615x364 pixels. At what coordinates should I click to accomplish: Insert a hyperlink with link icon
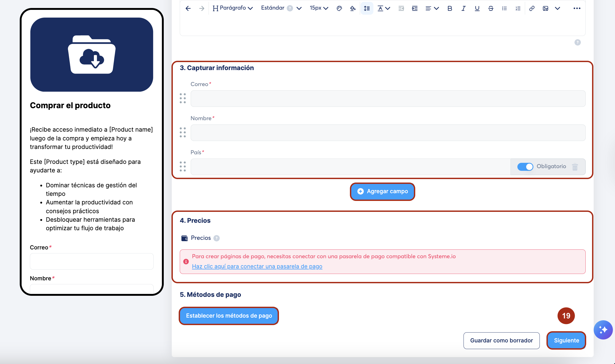point(532,9)
